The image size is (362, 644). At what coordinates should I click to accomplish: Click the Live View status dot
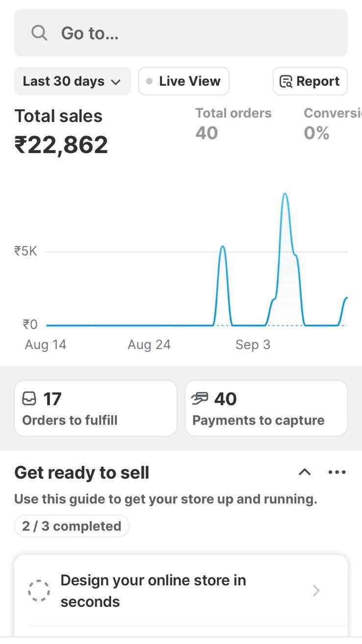click(x=149, y=81)
